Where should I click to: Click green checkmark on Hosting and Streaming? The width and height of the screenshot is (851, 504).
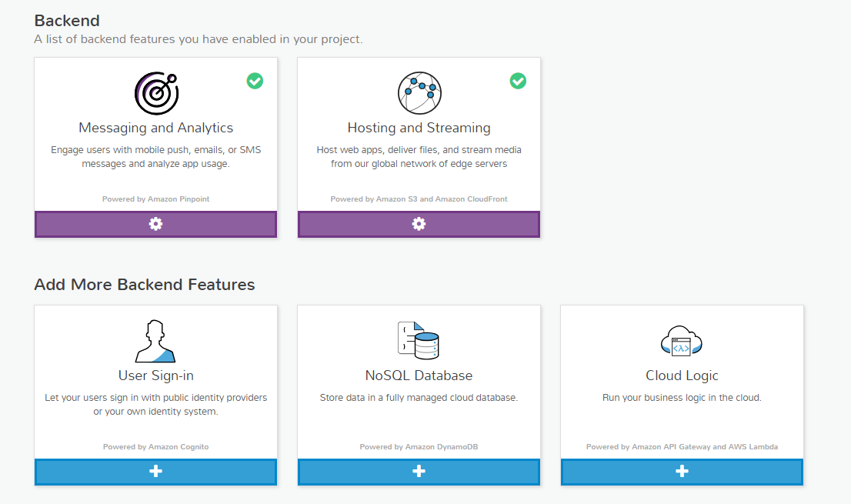(x=518, y=81)
